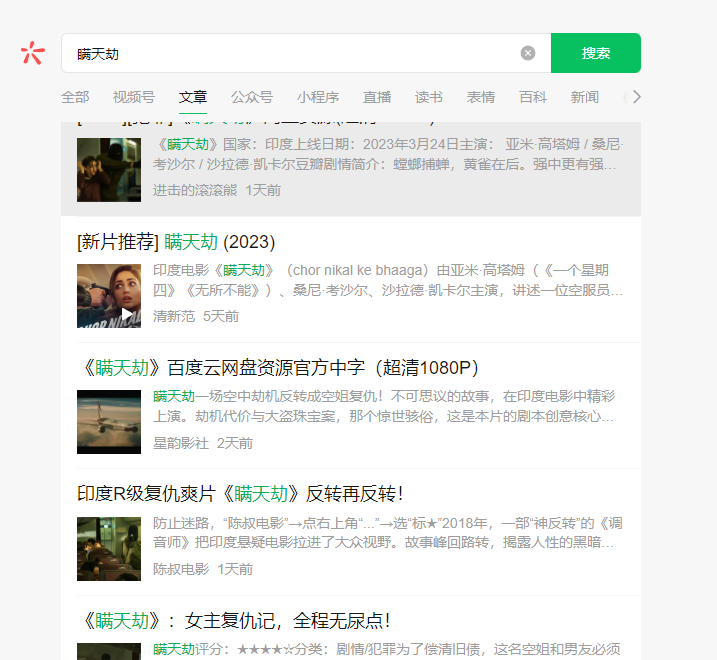Switch to the 视频号 tab

[x=134, y=97]
